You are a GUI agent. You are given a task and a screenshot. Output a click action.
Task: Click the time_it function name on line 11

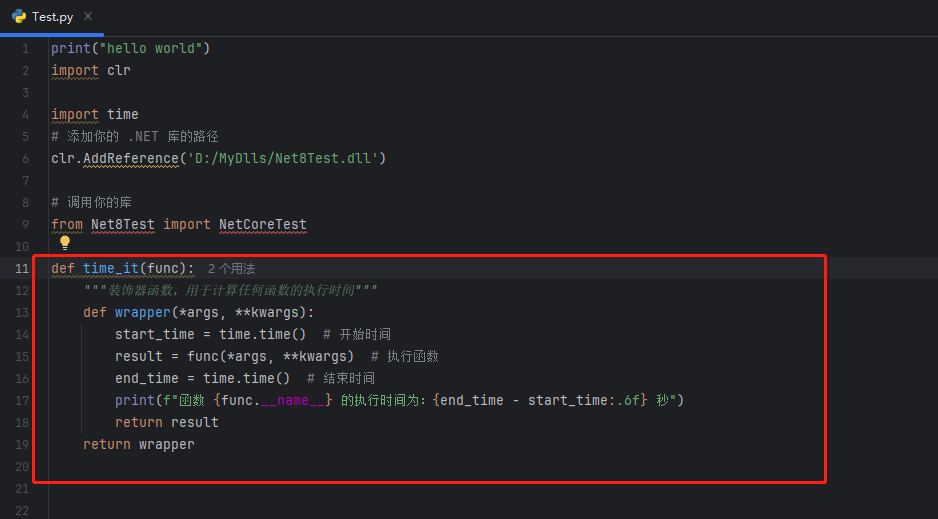(x=111, y=268)
